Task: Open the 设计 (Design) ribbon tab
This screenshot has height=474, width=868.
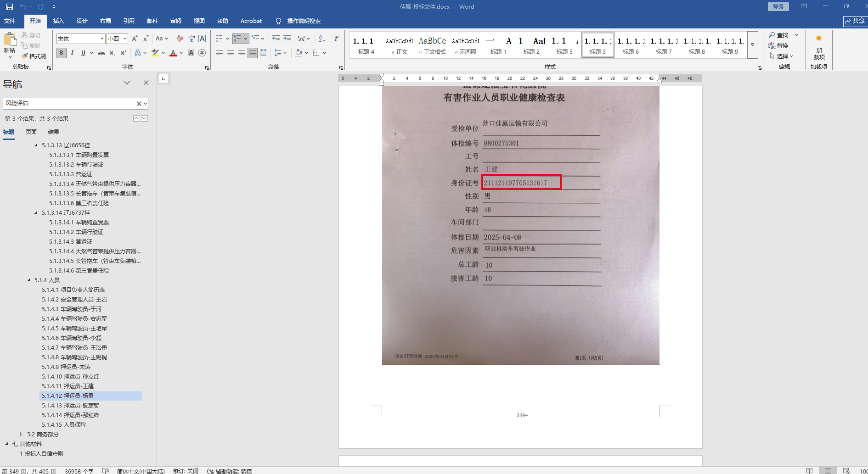Action: (x=82, y=21)
